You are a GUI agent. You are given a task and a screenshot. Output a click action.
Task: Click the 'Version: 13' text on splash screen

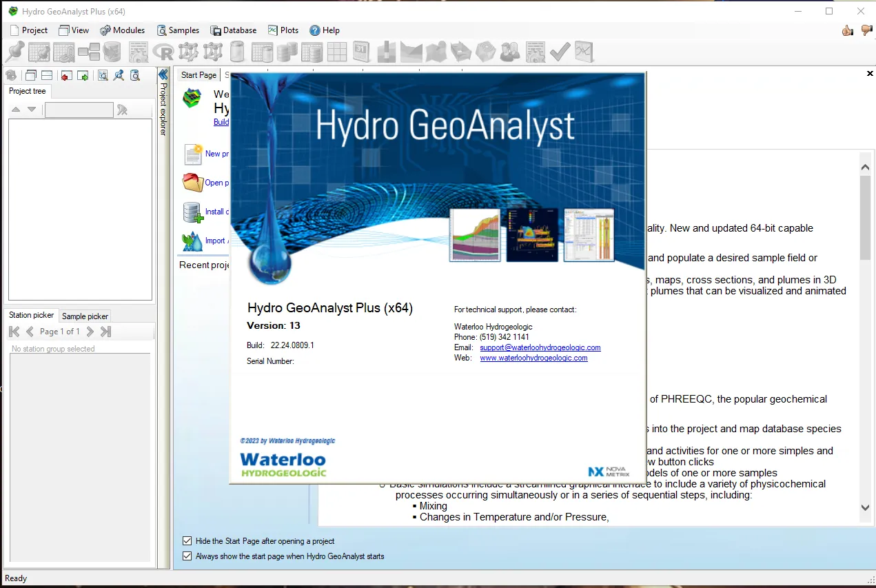[x=274, y=325]
